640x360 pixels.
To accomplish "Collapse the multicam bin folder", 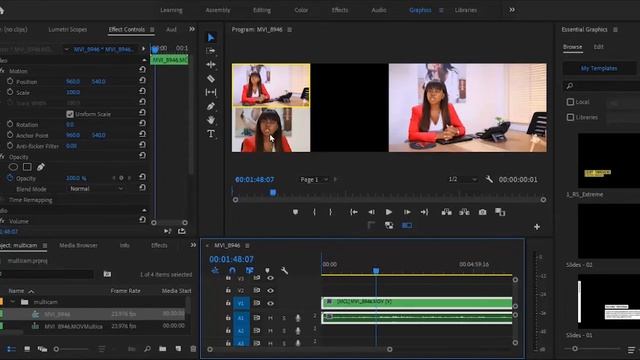I will [13, 302].
